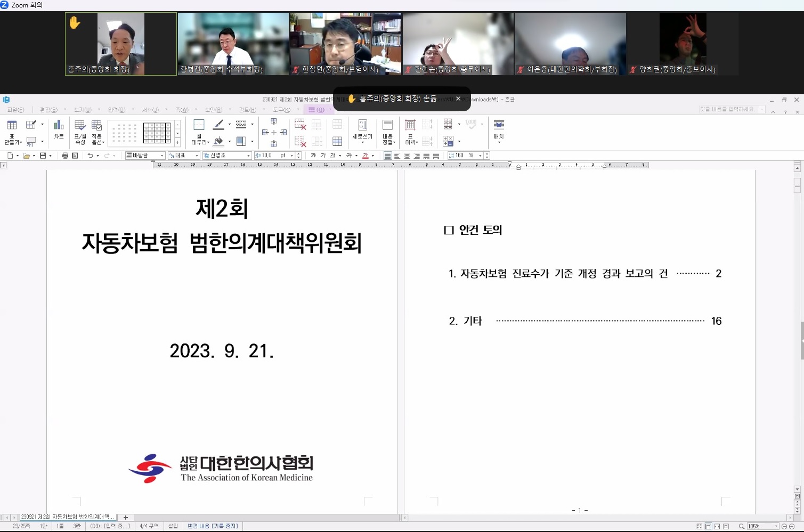804x532 pixels.
Task: Toggle italic formatting on selected text
Action: pyautogui.click(x=322, y=155)
